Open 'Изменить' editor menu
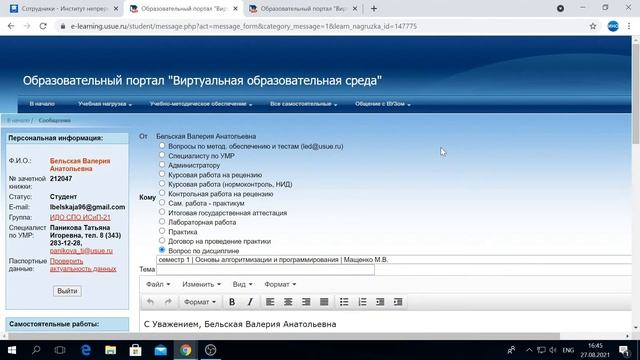The height and width of the screenshot is (360, 640). tap(201, 284)
